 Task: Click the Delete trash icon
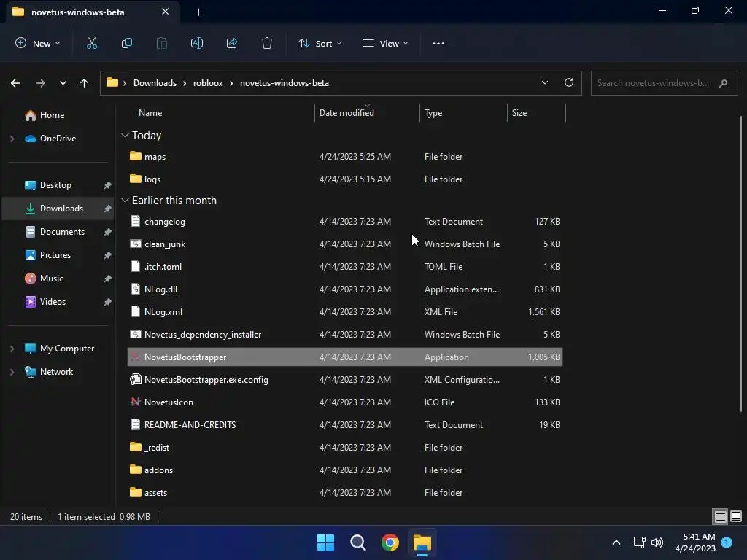click(x=267, y=43)
